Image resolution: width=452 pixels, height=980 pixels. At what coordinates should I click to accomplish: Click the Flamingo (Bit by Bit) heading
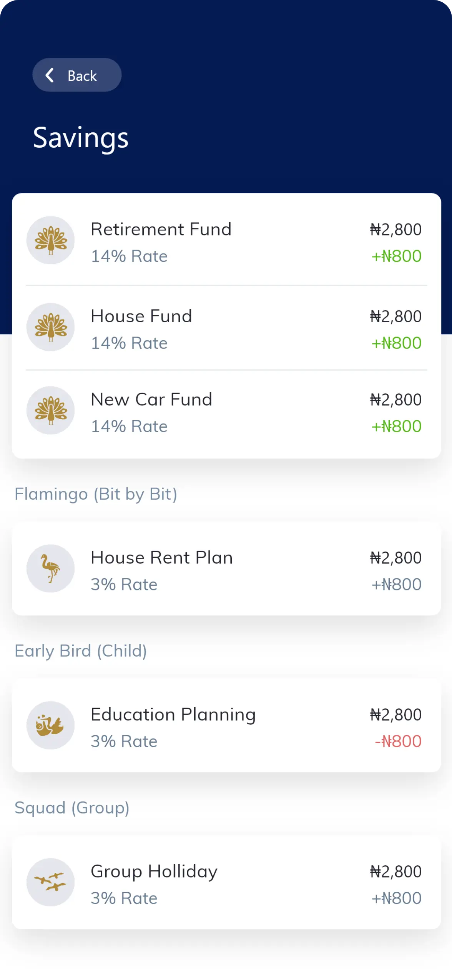96,494
